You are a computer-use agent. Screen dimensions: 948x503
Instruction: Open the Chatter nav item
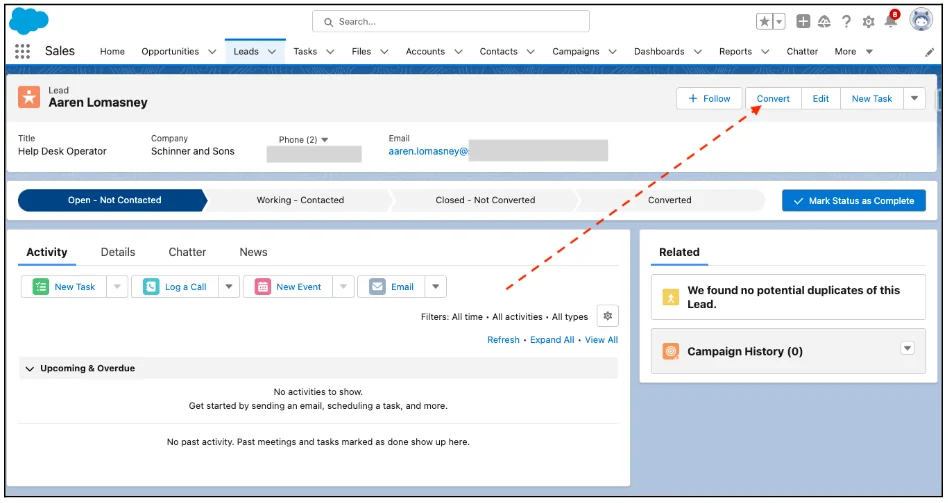pyautogui.click(x=802, y=51)
